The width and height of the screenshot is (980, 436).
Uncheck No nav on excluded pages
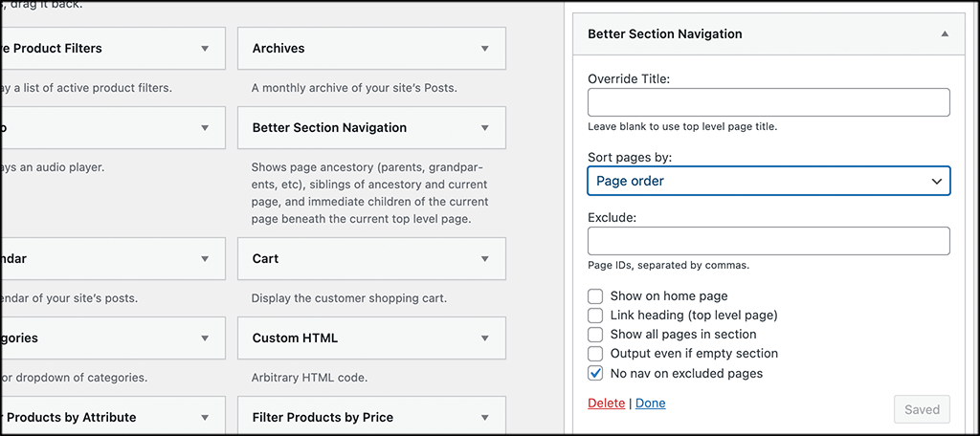(595, 374)
